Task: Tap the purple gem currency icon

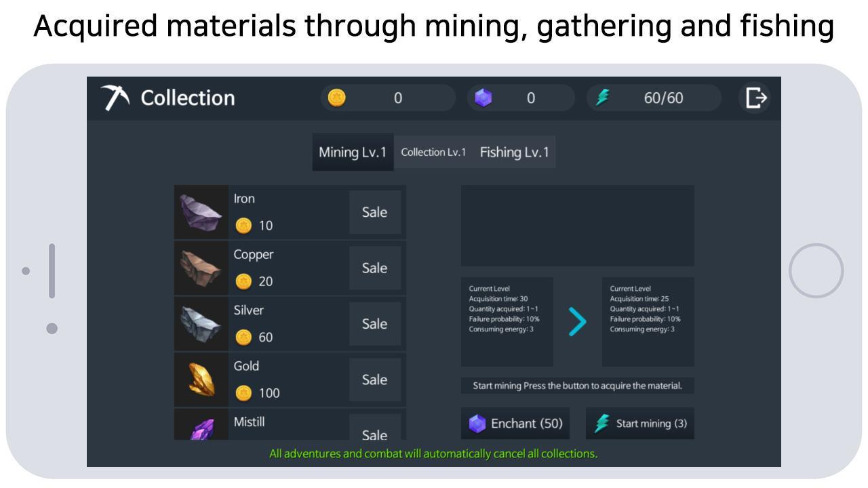Action: [483, 98]
